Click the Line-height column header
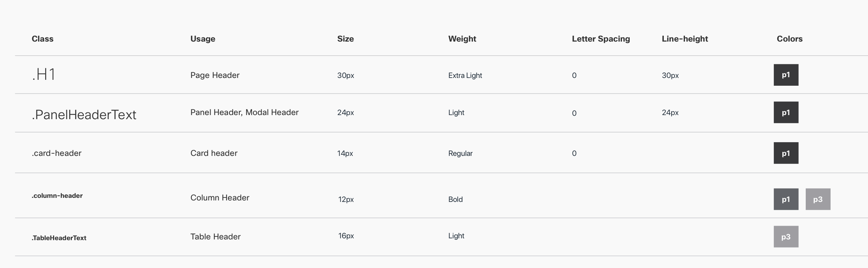 pyautogui.click(x=685, y=39)
